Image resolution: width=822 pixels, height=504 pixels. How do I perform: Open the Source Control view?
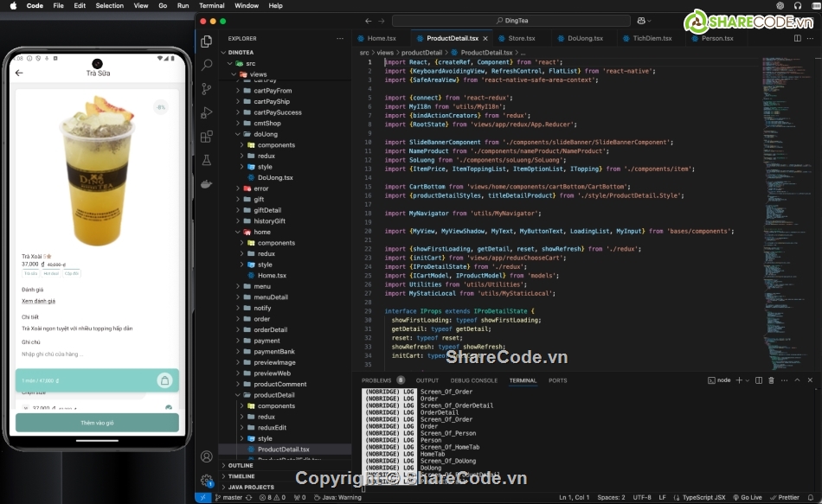click(207, 88)
